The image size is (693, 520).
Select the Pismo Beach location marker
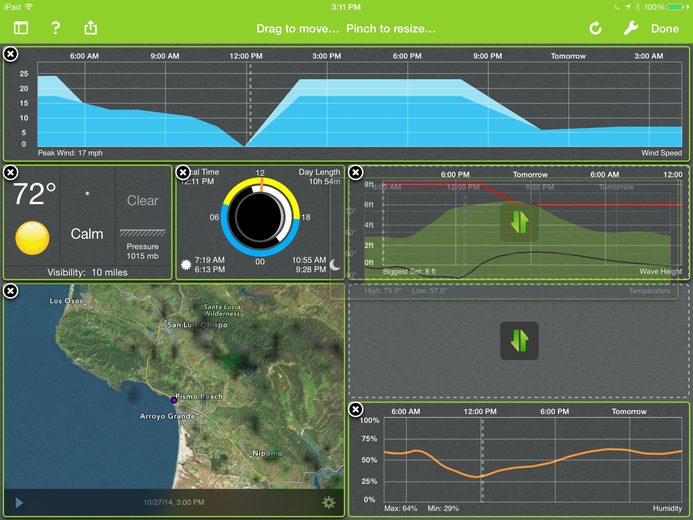[174, 400]
